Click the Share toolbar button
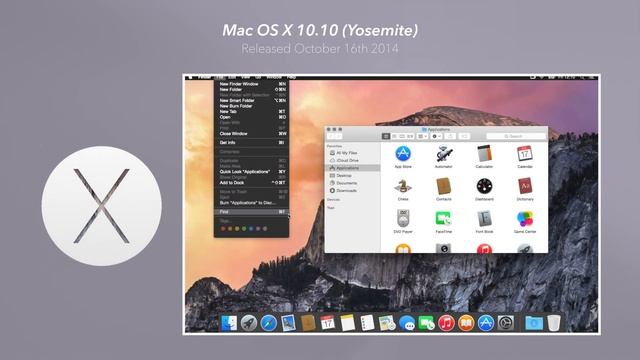This screenshot has height=360, width=640. pos(450,136)
